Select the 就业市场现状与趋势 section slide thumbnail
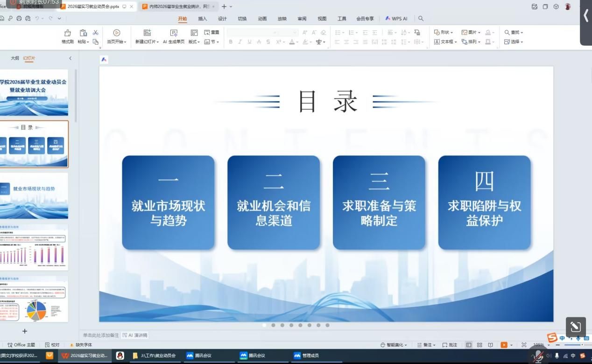 [34, 196]
